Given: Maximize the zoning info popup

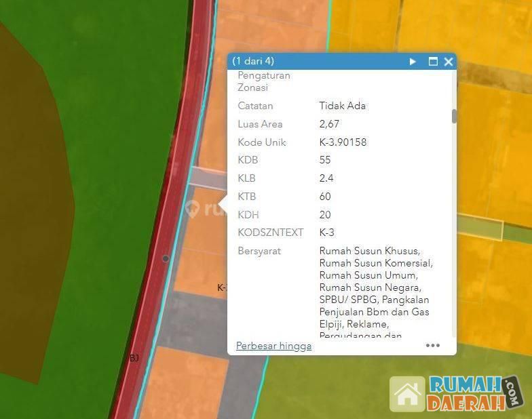Looking at the screenshot, I should pos(433,62).
